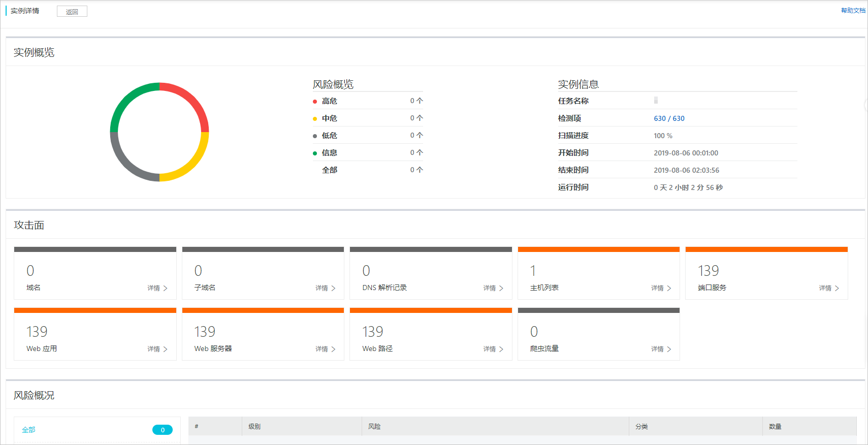Click the 运行时间 duration value
The width and height of the screenshot is (868, 445).
click(688, 187)
